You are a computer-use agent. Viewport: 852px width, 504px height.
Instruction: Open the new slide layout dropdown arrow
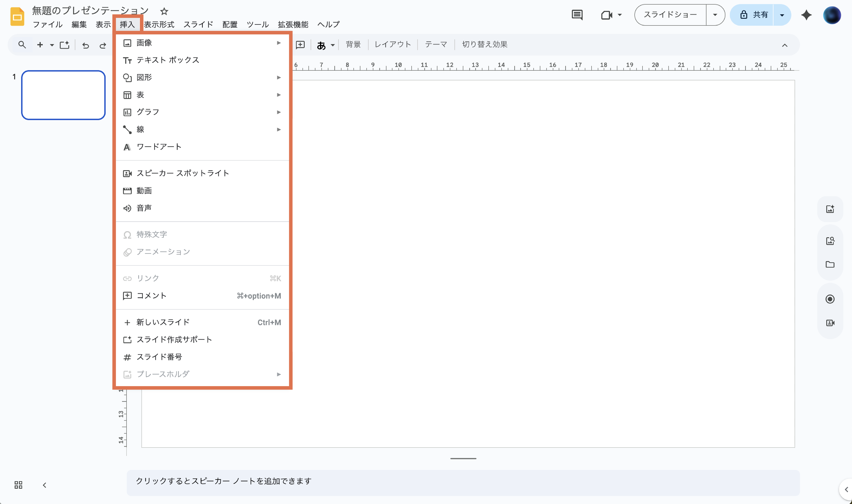click(52, 45)
